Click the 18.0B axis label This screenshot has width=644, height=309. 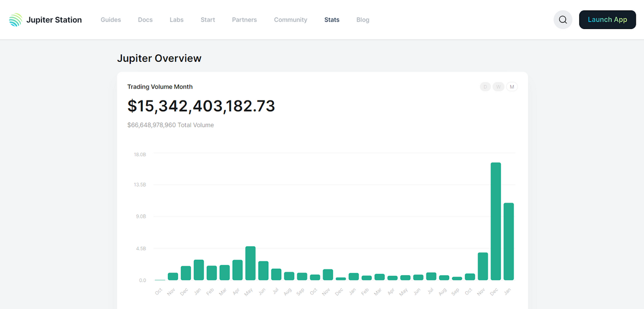click(x=140, y=155)
